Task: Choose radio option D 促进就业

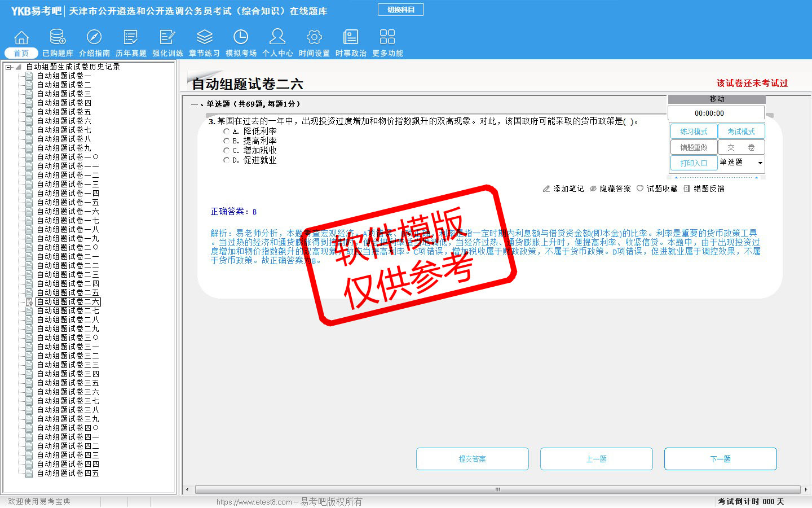Action: coord(227,160)
